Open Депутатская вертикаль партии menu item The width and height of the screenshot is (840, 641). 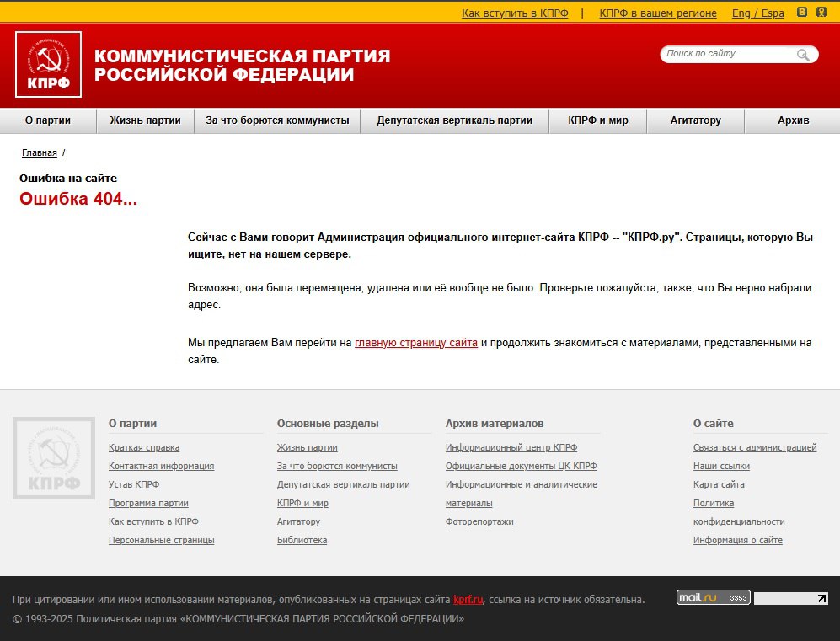coord(454,120)
